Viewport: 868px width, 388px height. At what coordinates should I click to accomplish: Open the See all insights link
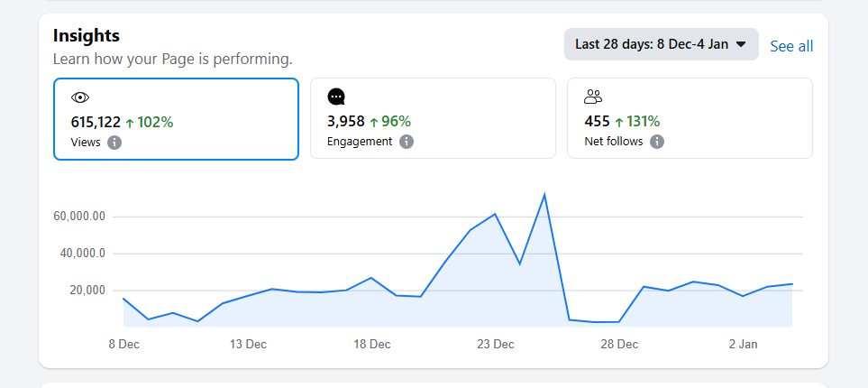pos(791,46)
